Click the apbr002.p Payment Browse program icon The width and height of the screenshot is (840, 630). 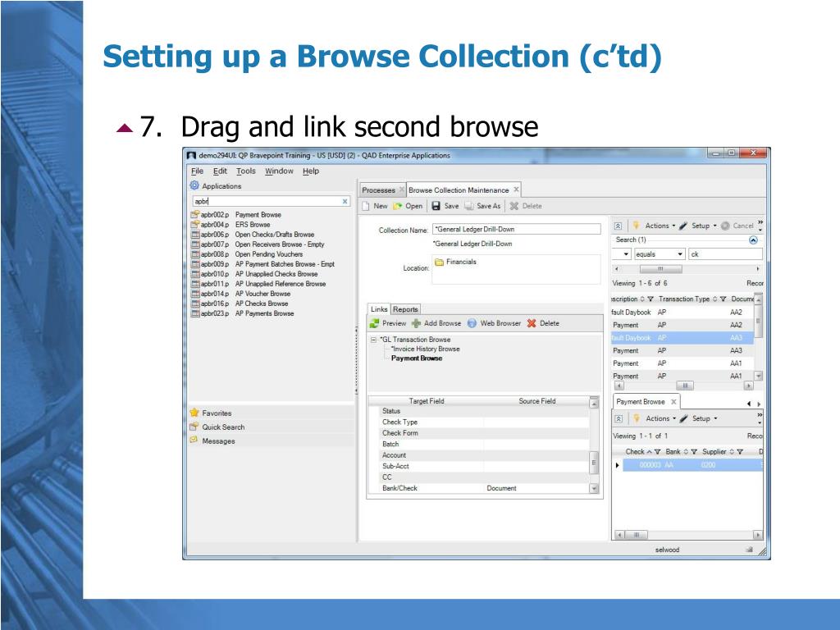(195, 215)
